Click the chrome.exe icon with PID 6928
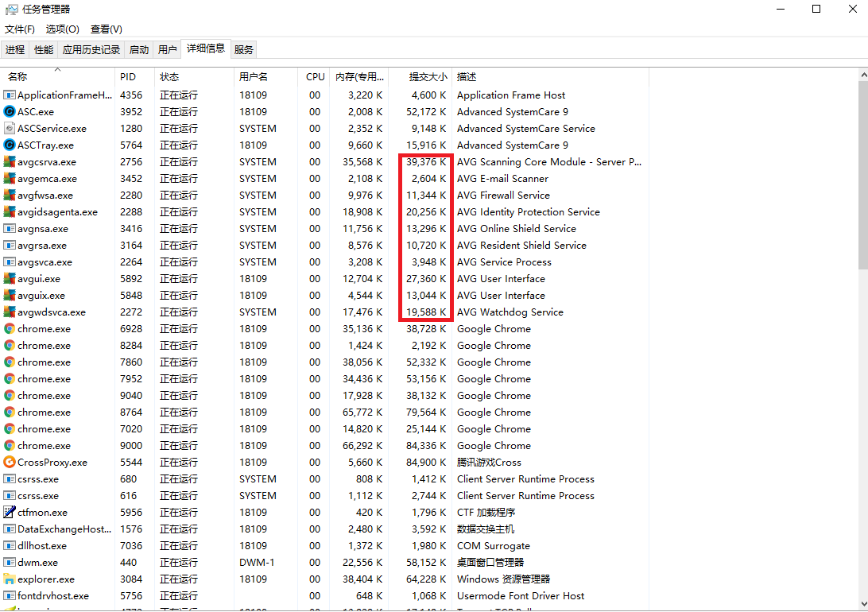 coord(10,329)
